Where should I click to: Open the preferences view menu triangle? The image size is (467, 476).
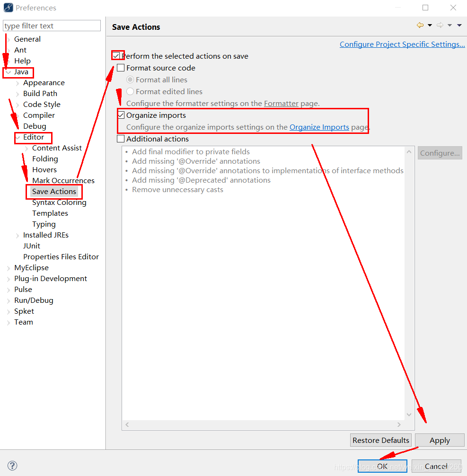[459, 26]
